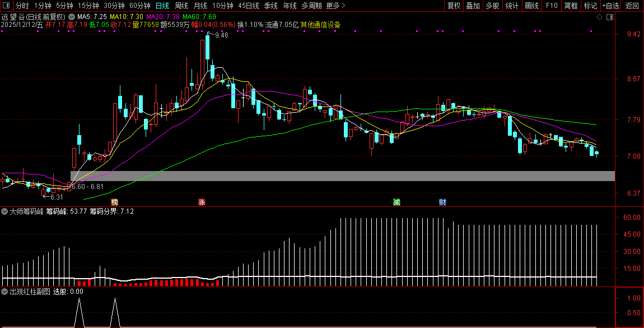Click the 涨 event marker icon
The height and width of the screenshot is (328, 644).
[202, 202]
